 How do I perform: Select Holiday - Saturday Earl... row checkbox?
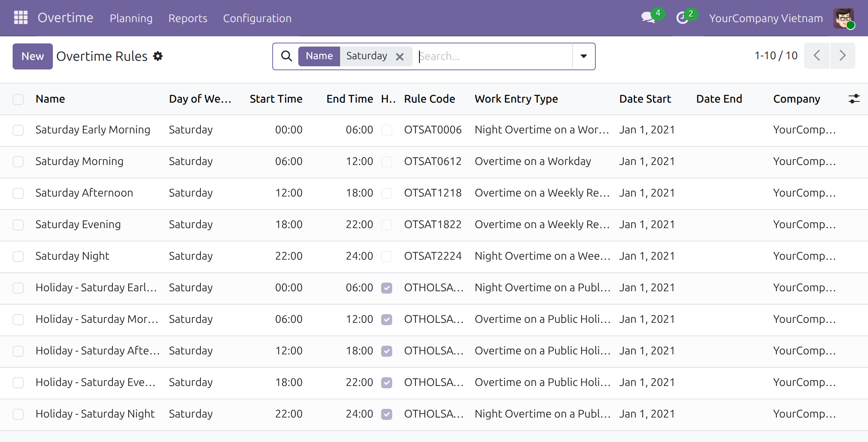[x=18, y=288]
